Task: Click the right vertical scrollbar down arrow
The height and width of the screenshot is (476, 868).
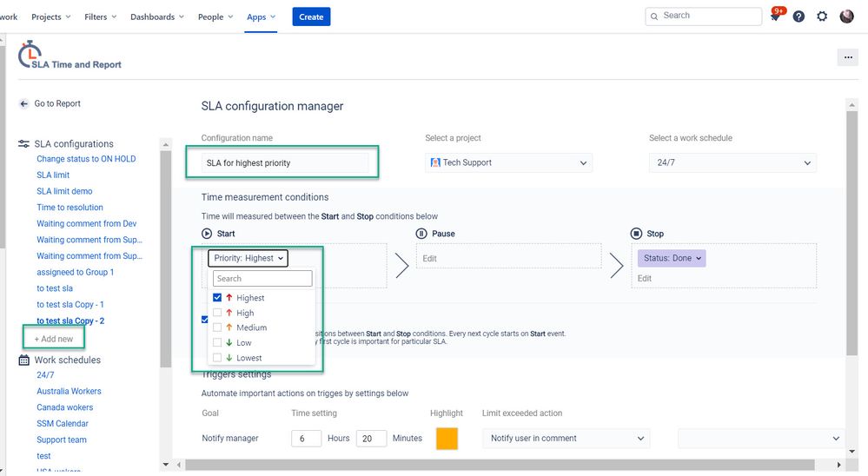Action: click(851, 452)
